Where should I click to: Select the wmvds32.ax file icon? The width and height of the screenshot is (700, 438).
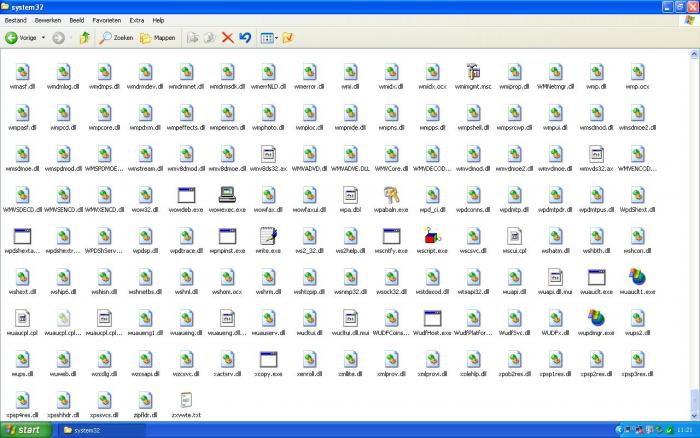[x=596, y=154]
